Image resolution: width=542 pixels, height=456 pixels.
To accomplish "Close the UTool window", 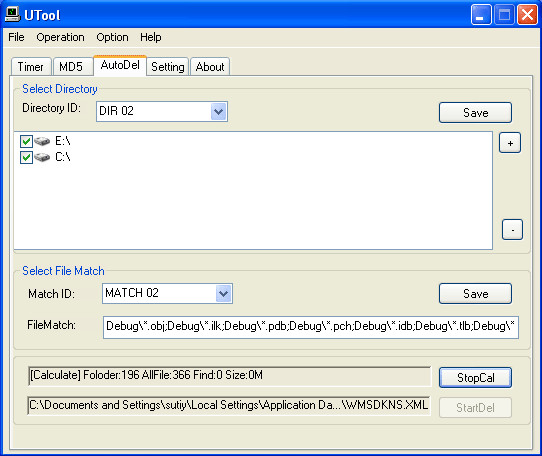I will point(527,15).
